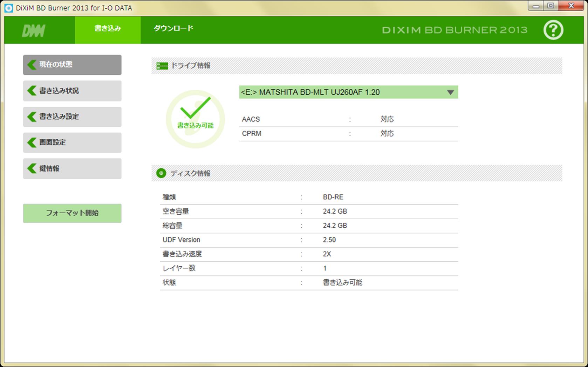Select the AACS 対応 value
The image size is (588, 367).
point(387,119)
